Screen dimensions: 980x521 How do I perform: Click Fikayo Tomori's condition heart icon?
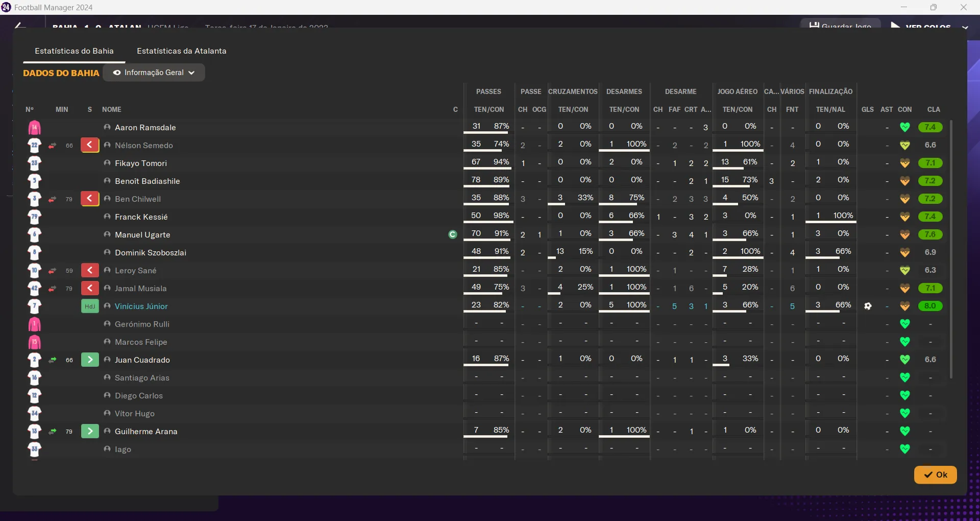pos(905,163)
